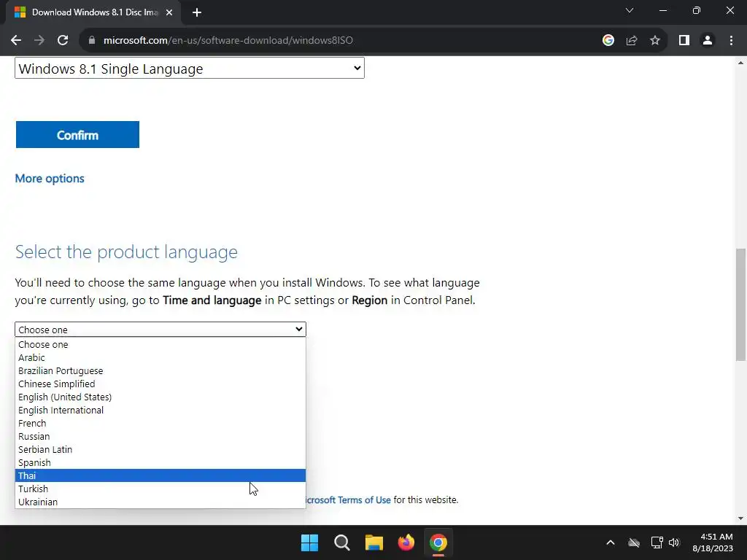This screenshot has width=747, height=560.
Task: Select Turkish language option
Action: pos(160,489)
